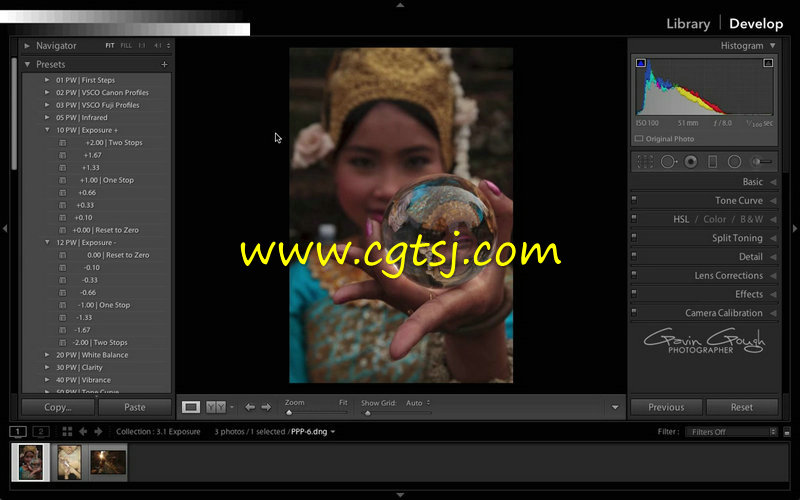Set Navigator zoom to FILL

(126, 46)
